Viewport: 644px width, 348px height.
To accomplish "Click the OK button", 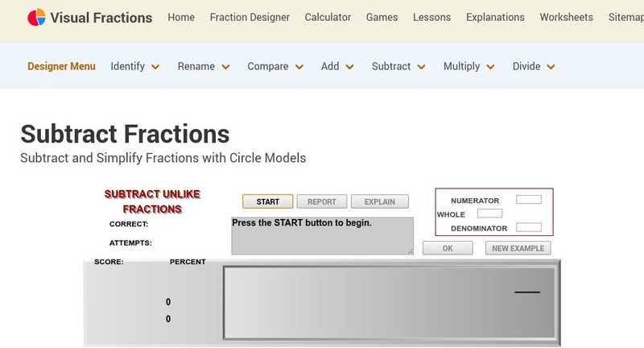I will click(x=448, y=248).
